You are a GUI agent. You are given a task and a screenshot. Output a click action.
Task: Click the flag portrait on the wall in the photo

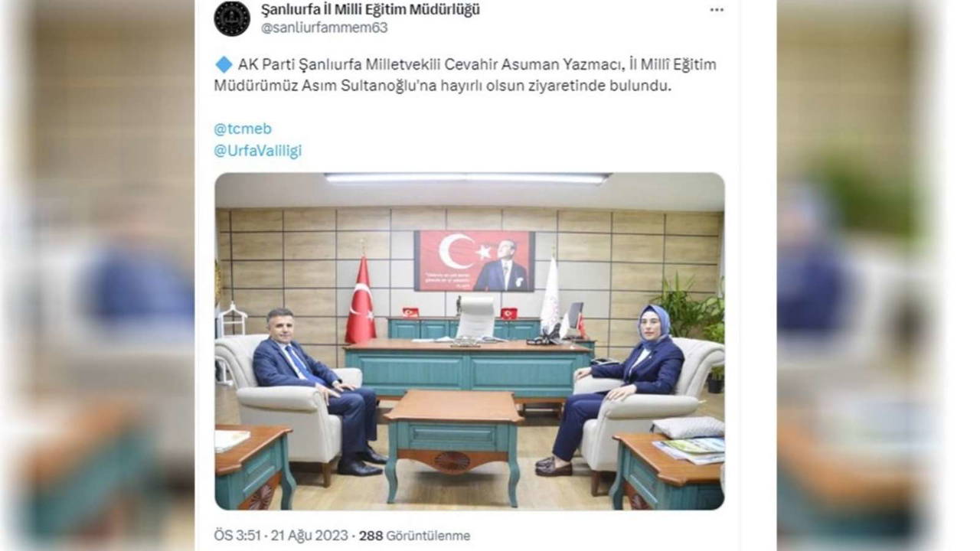point(475,261)
